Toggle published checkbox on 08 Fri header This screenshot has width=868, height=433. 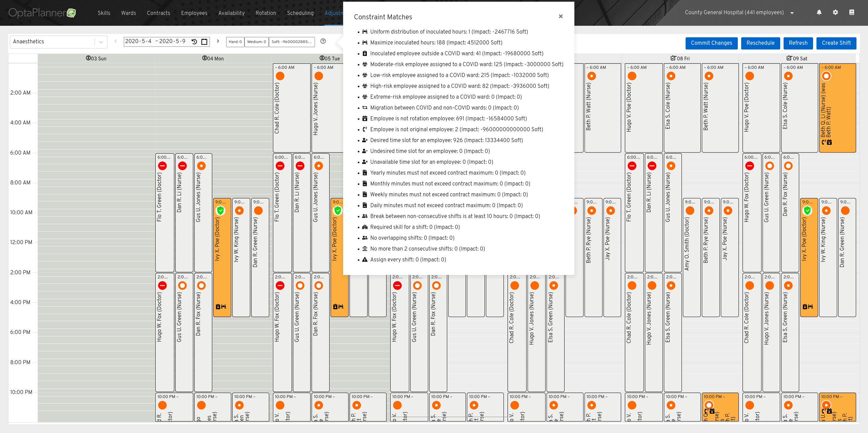[673, 58]
